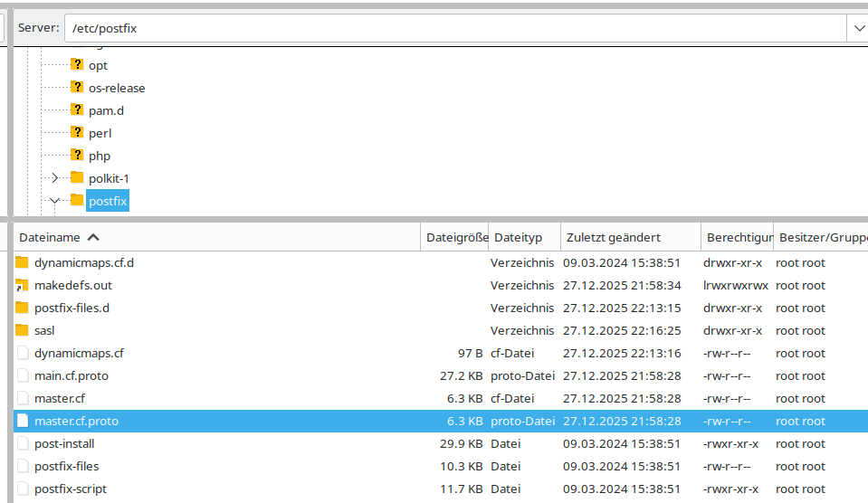The image size is (868, 503).
Task: Click into the Server path field
Action: point(453,28)
